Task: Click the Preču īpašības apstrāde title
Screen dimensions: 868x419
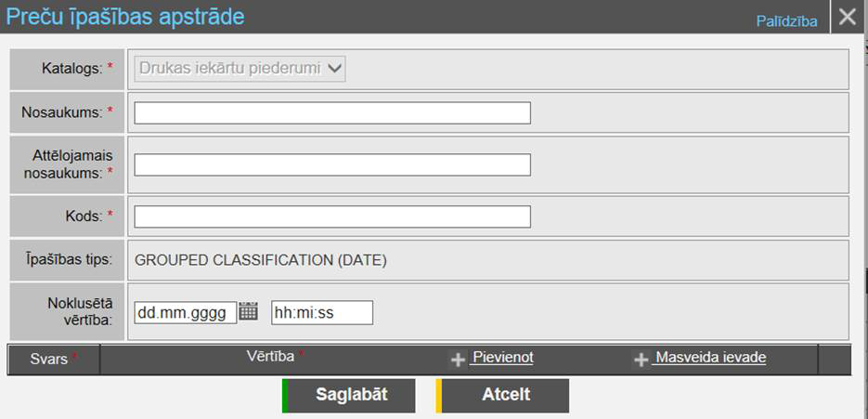Action: [x=126, y=16]
